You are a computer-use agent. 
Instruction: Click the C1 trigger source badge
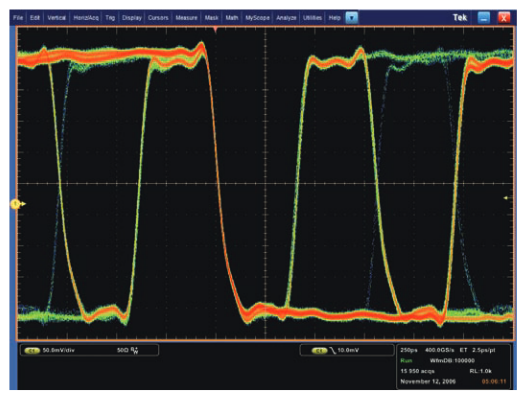(319, 351)
